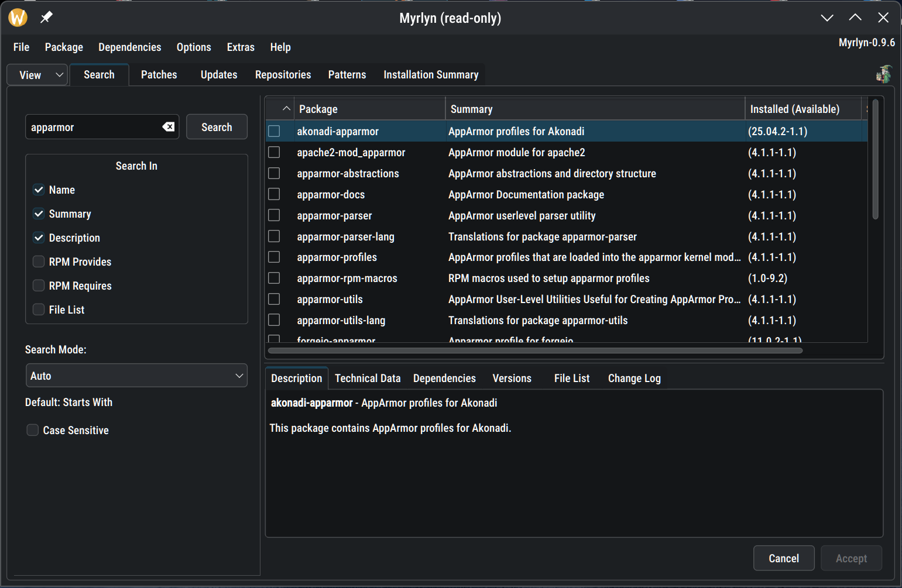
Task: Click sort arrow in the status column header
Action: pyautogui.click(x=286, y=109)
